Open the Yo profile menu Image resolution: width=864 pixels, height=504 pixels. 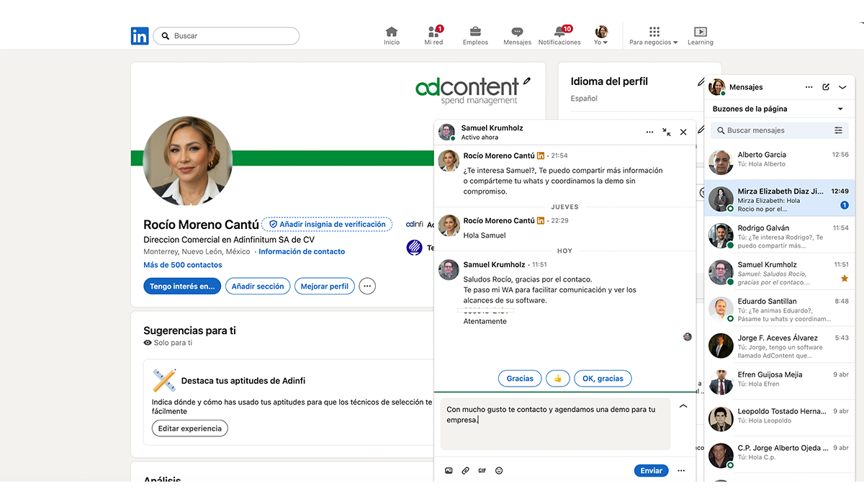(x=601, y=36)
